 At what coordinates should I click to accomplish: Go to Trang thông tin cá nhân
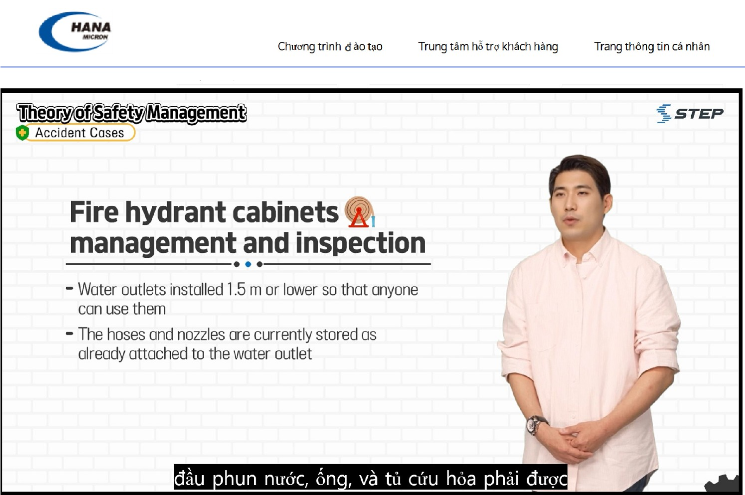[x=652, y=47]
